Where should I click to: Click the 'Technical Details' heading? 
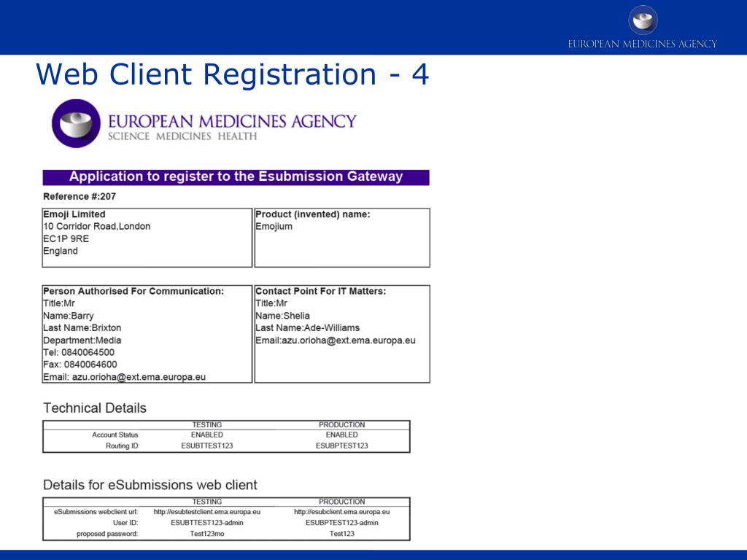pyautogui.click(x=95, y=408)
